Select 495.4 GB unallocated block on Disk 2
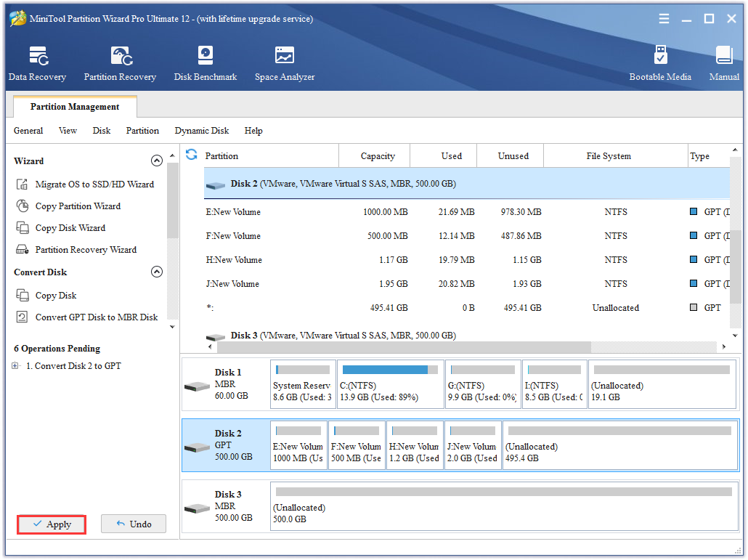748x560 pixels. (620, 445)
